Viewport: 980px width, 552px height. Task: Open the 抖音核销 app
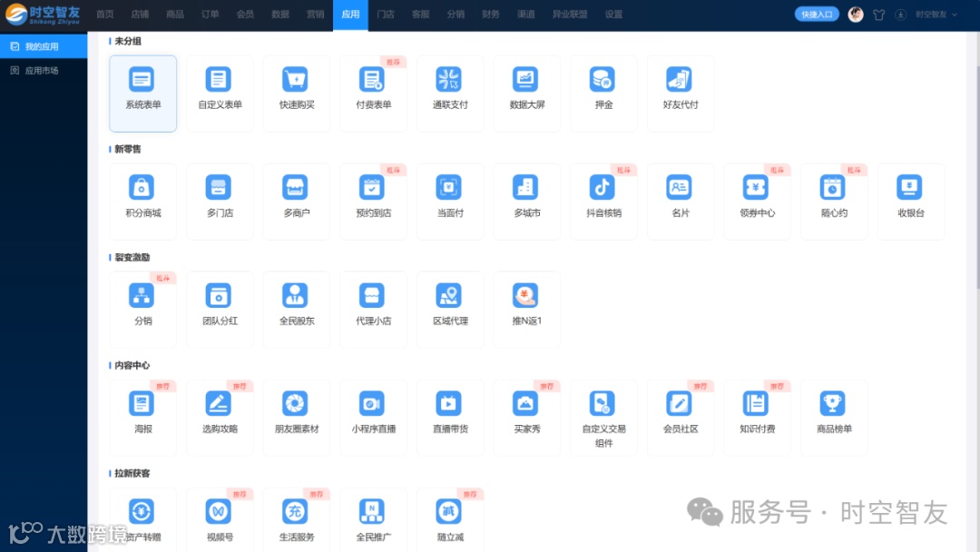point(603,202)
